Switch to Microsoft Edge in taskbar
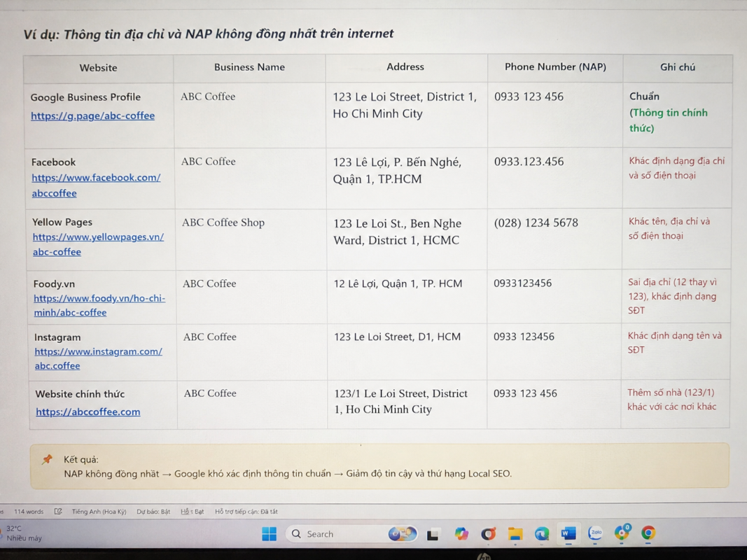This screenshot has height=560, width=747. coord(542,534)
